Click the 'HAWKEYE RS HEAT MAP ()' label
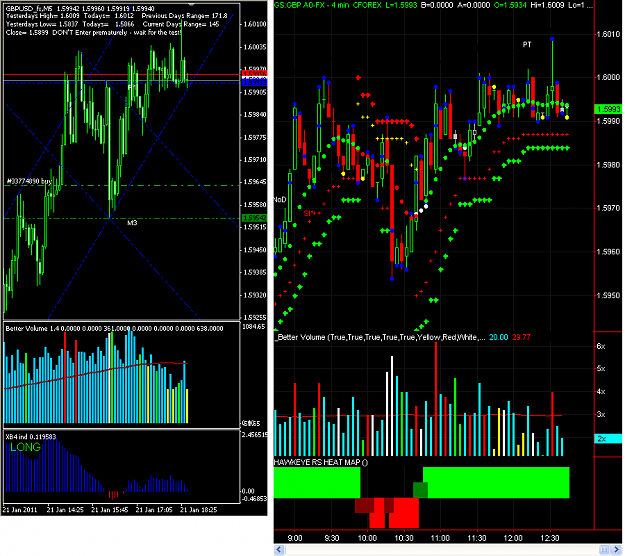 320,462
